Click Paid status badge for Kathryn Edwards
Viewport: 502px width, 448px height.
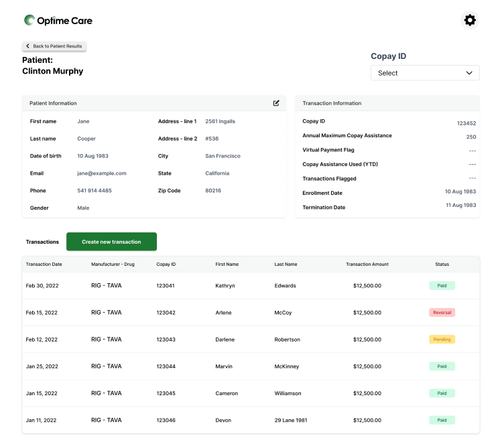coord(442,285)
